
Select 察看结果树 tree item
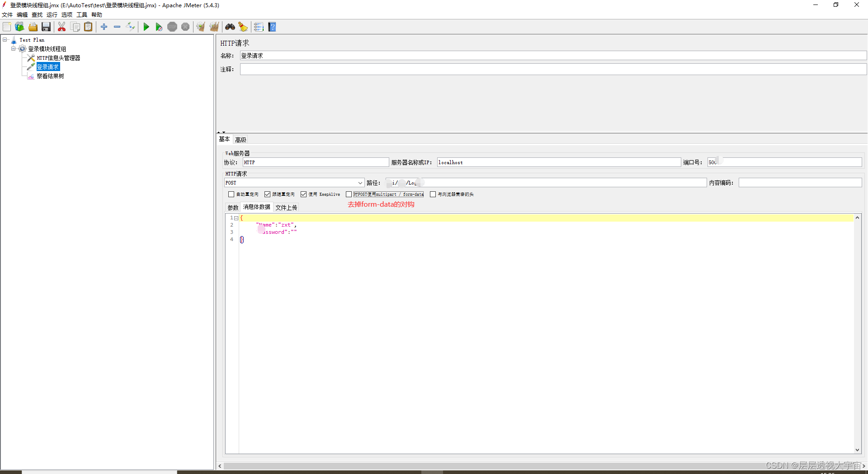pyautogui.click(x=50, y=76)
